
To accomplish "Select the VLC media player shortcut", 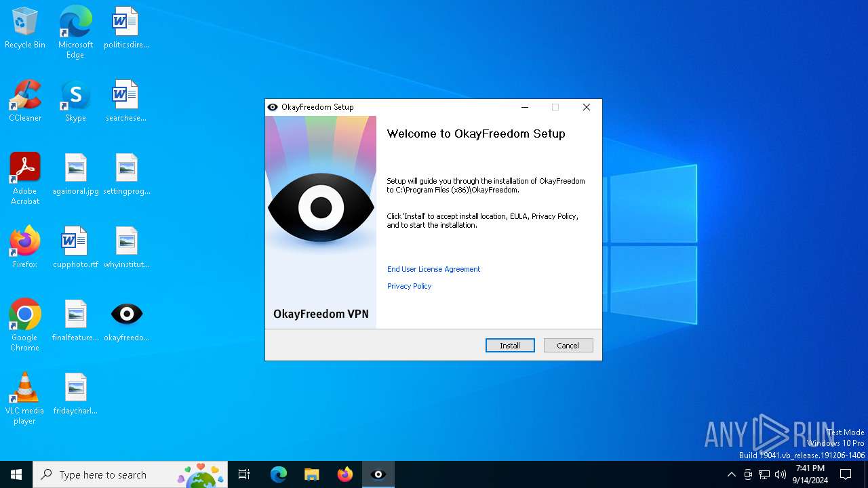I will point(25,399).
